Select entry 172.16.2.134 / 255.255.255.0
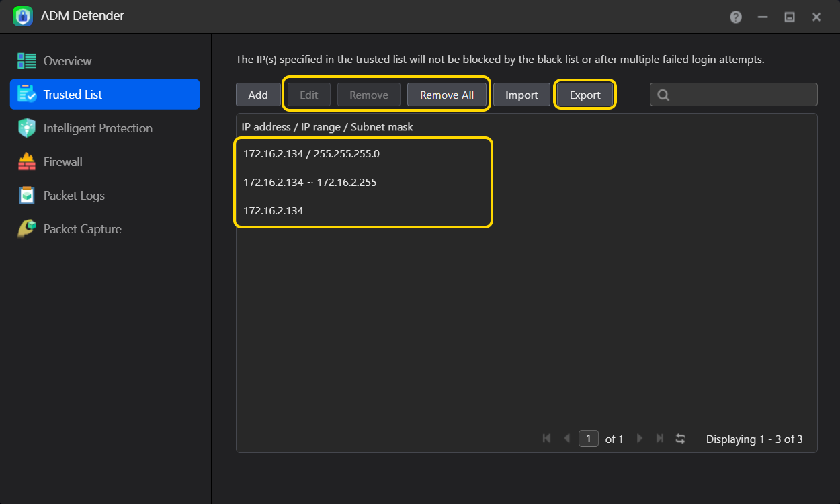 [x=527, y=153]
